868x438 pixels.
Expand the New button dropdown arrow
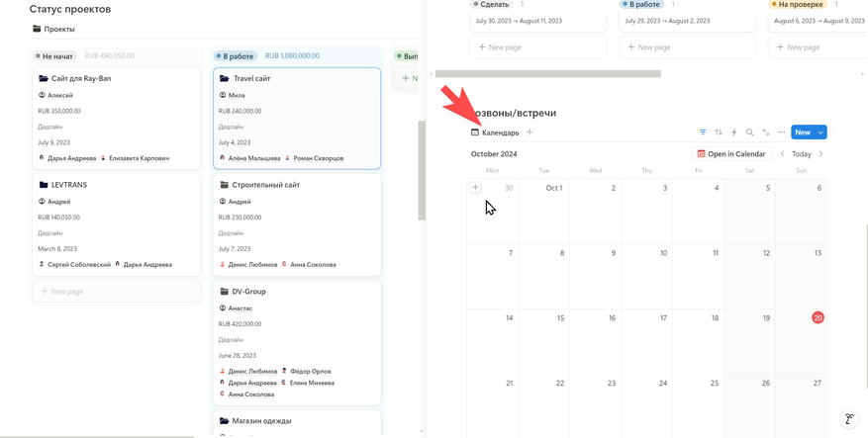point(820,132)
